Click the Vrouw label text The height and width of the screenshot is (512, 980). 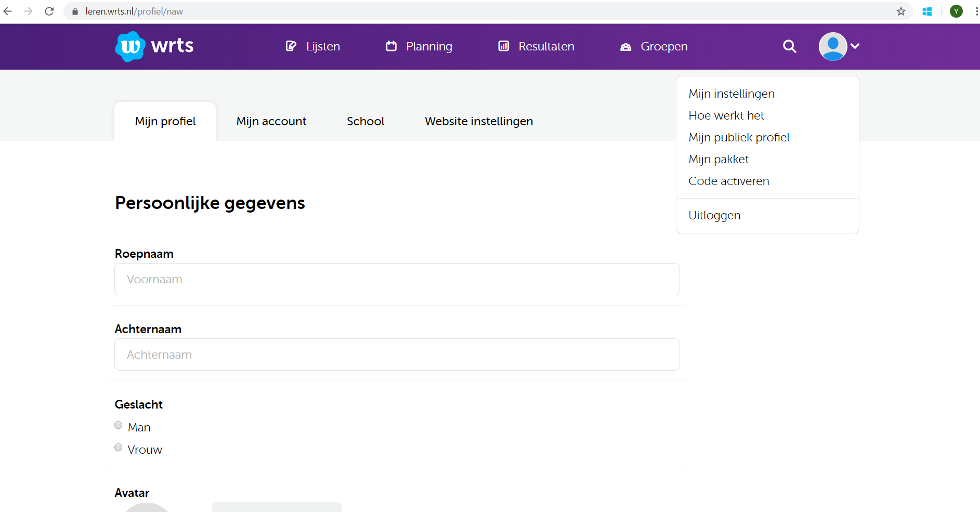click(145, 450)
